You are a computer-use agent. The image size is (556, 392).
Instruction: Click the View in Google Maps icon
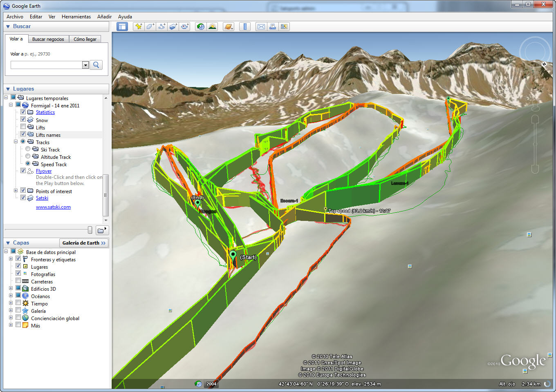coord(284,27)
